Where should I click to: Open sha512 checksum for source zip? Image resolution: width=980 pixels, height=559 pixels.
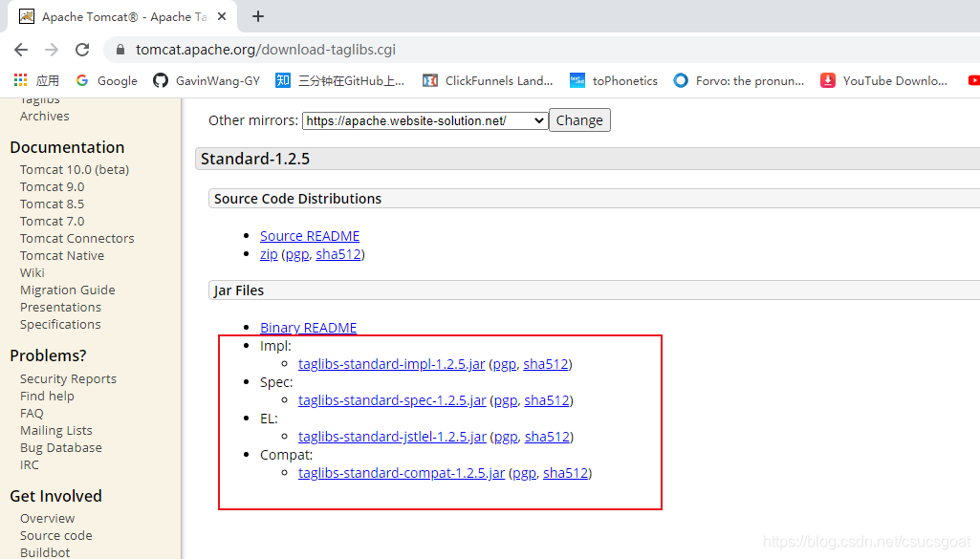pyautogui.click(x=338, y=254)
